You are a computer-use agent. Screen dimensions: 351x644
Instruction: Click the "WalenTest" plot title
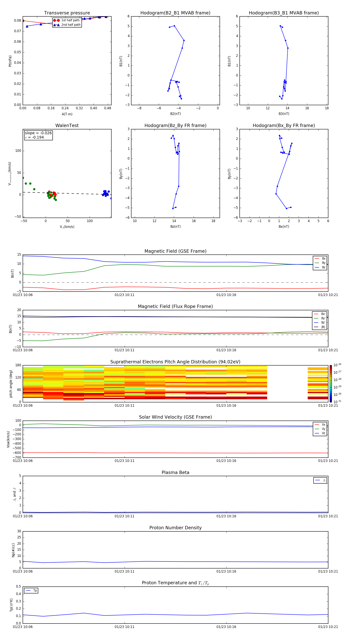67,125
